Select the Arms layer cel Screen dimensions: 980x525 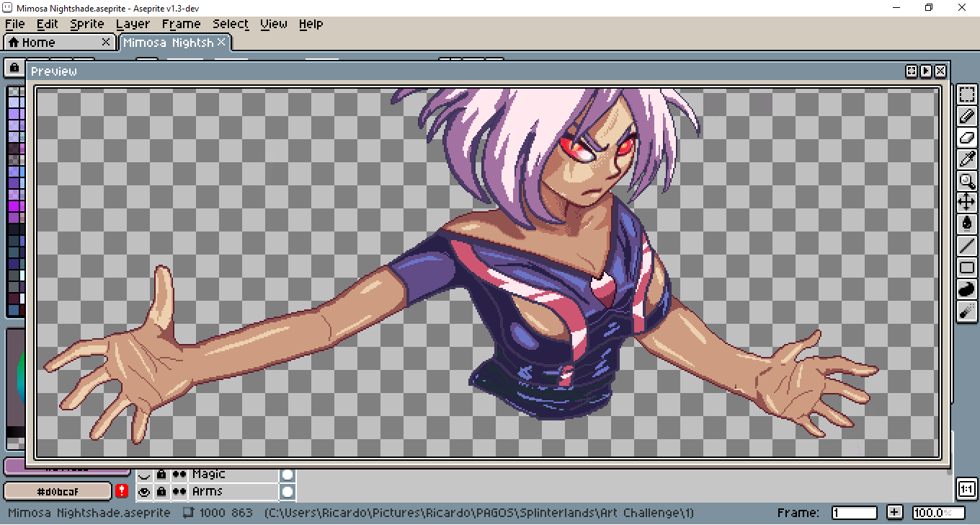[288, 492]
